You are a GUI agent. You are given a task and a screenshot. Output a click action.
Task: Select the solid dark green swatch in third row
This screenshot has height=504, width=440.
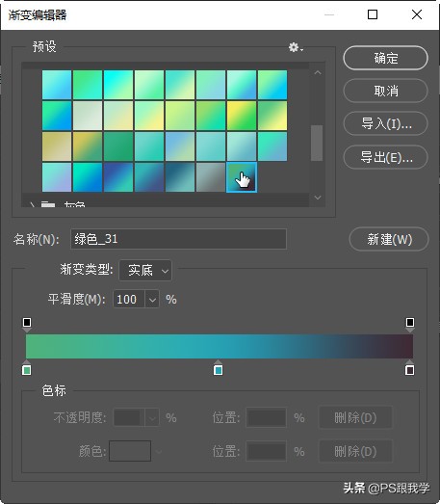click(118, 146)
